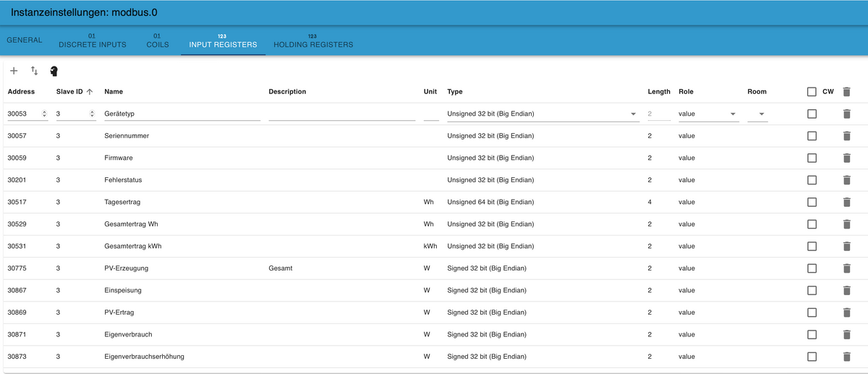Image resolution: width=868 pixels, height=374 pixels.
Task: Sort by Length column header
Action: [x=659, y=92]
